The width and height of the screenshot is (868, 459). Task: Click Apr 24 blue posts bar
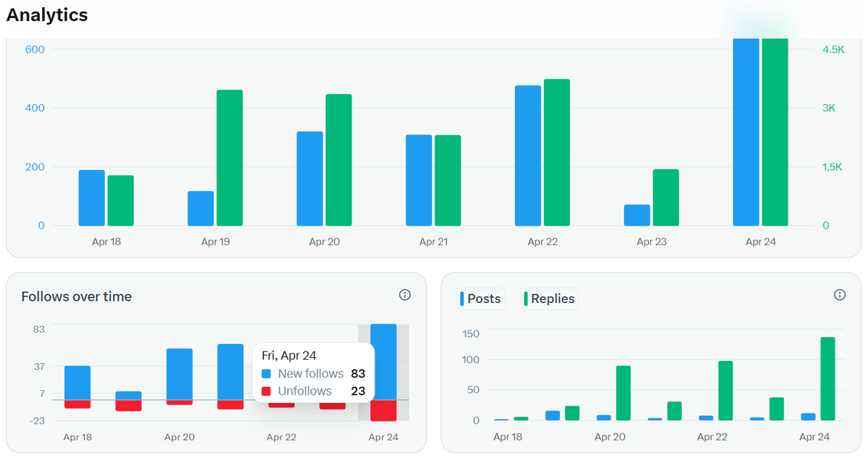coord(809,417)
